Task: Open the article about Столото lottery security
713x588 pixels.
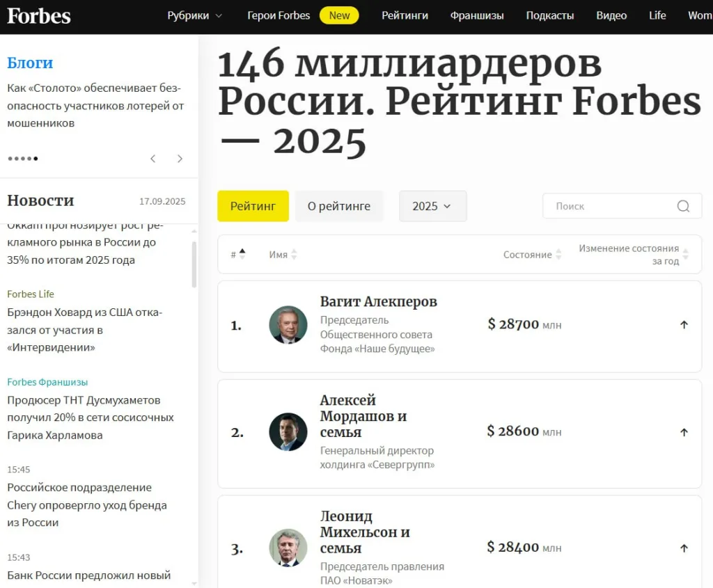Action: 95,105
